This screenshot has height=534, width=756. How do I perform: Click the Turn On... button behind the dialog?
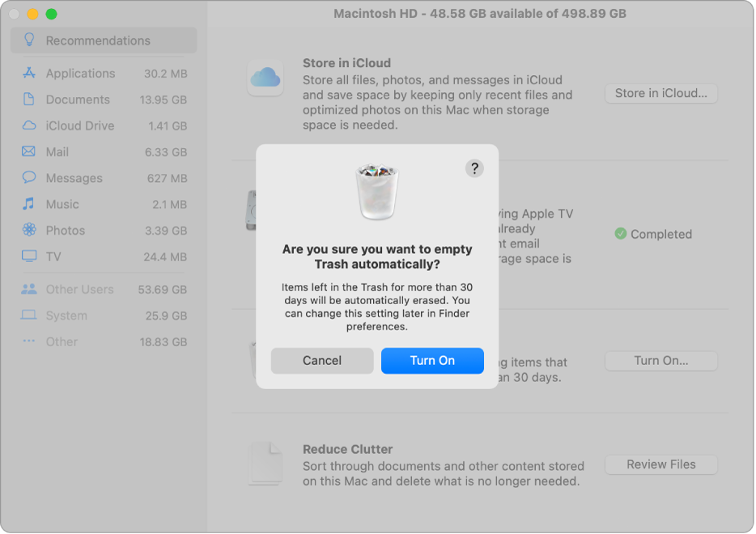click(x=661, y=361)
